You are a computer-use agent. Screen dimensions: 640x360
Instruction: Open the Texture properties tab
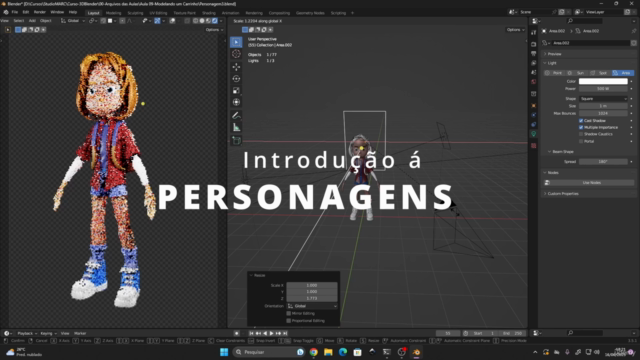[533, 146]
